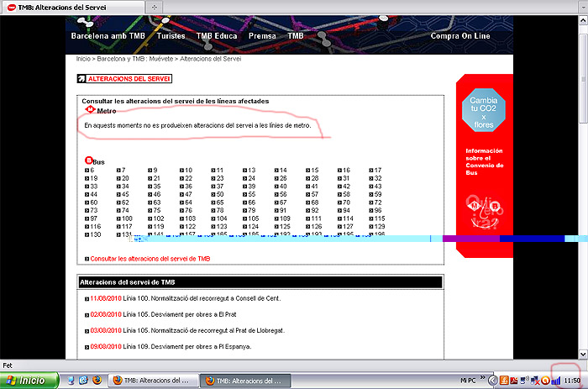This screenshot has width=588, height=389.
Task: Open the Inicio start menu
Action: point(29,381)
